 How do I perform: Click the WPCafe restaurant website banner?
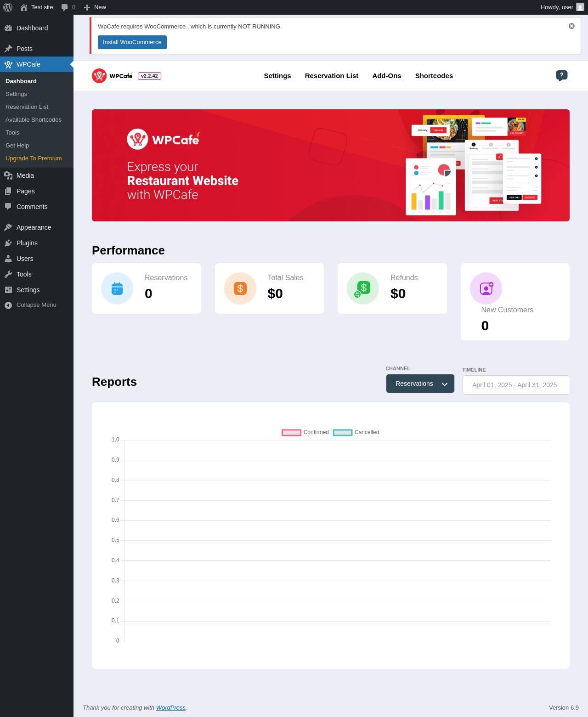click(331, 165)
